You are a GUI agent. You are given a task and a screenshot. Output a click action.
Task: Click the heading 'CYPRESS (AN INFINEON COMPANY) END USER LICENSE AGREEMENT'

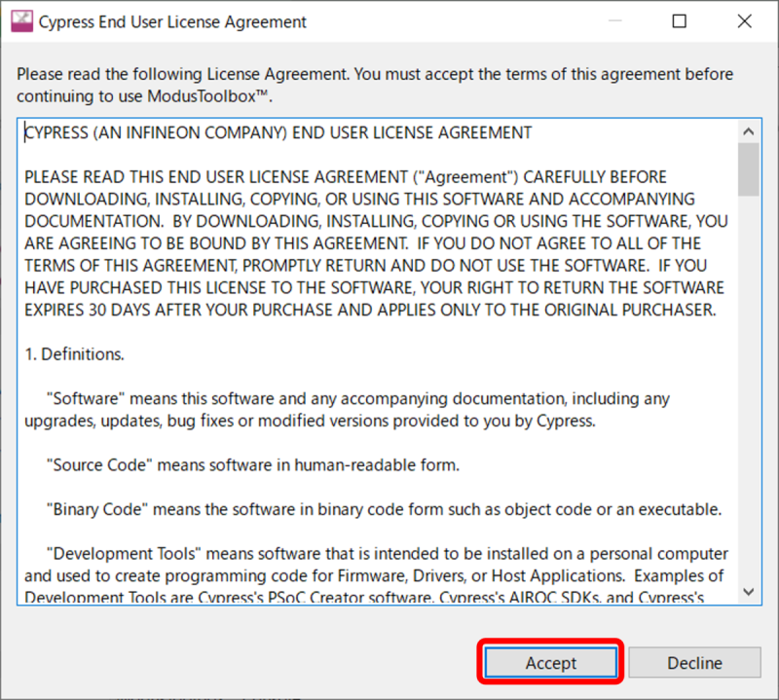(x=278, y=132)
